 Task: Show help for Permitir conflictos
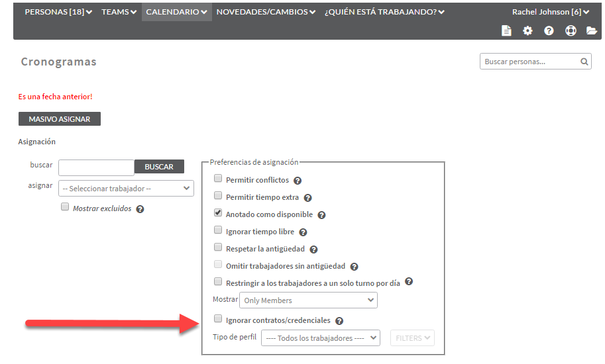coord(298,181)
